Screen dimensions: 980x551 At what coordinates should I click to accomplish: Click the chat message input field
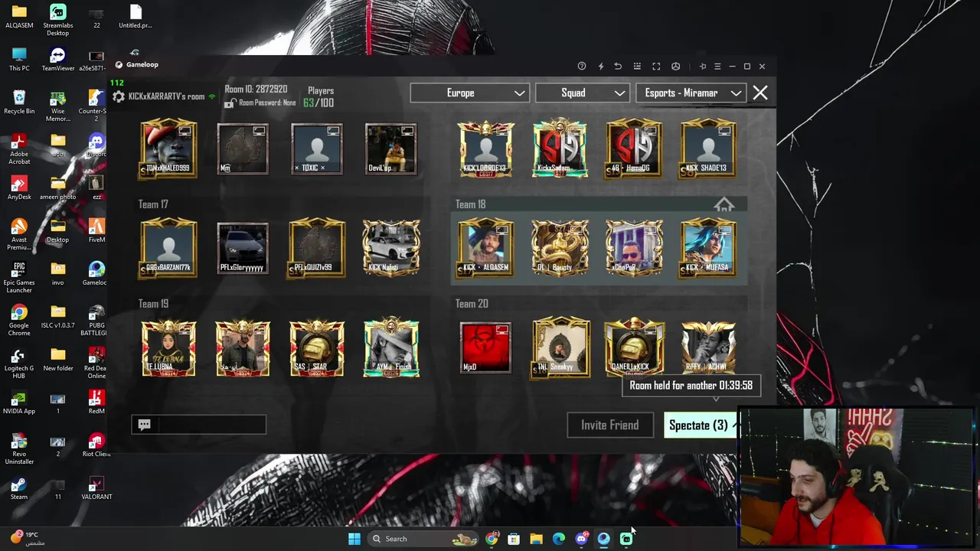(x=199, y=425)
